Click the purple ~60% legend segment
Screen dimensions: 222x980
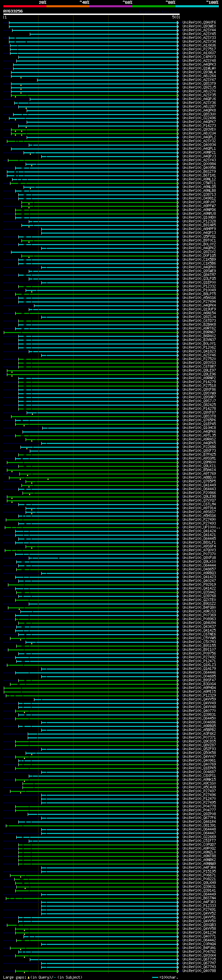(111, 6)
